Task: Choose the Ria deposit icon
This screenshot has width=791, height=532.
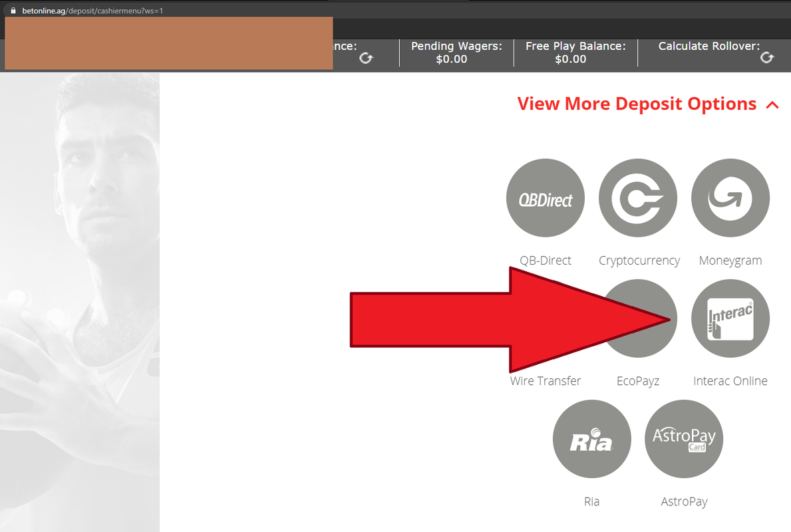Action: pyautogui.click(x=591, y=439)
